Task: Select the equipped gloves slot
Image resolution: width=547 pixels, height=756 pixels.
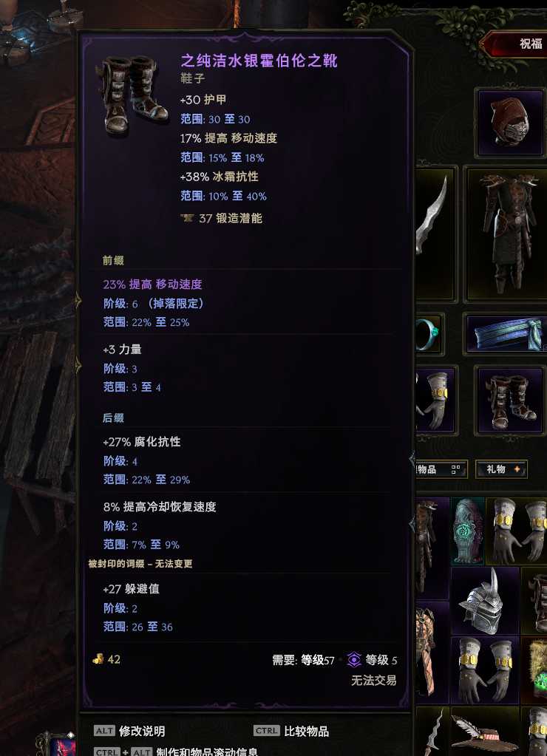Action: pos(435,401)
